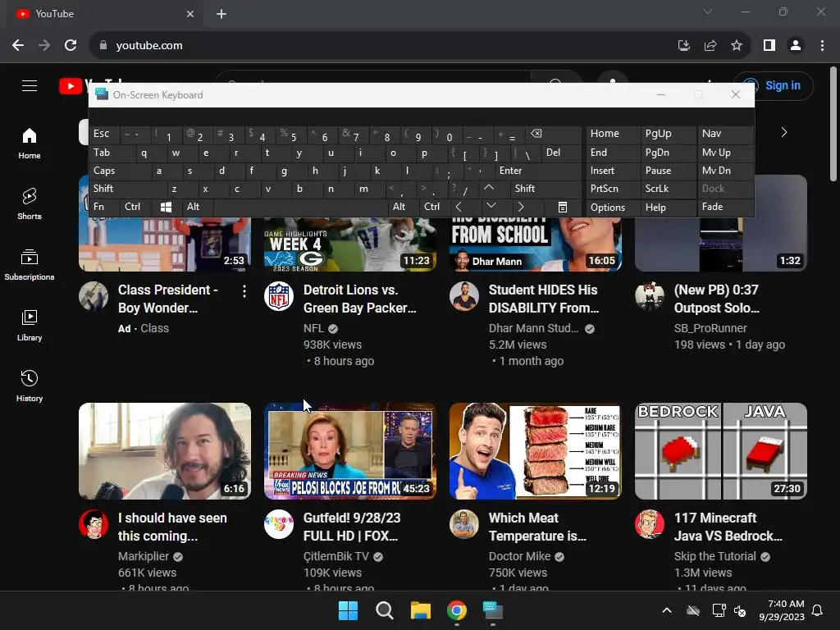Open options for Class President ad video
Screen dimensions: 840x630
(244, 291)
